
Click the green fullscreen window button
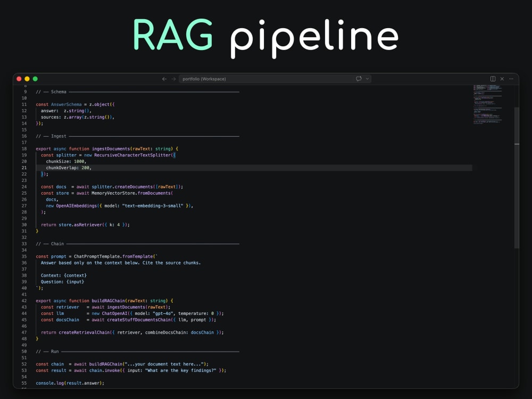[x=35, y=79]
